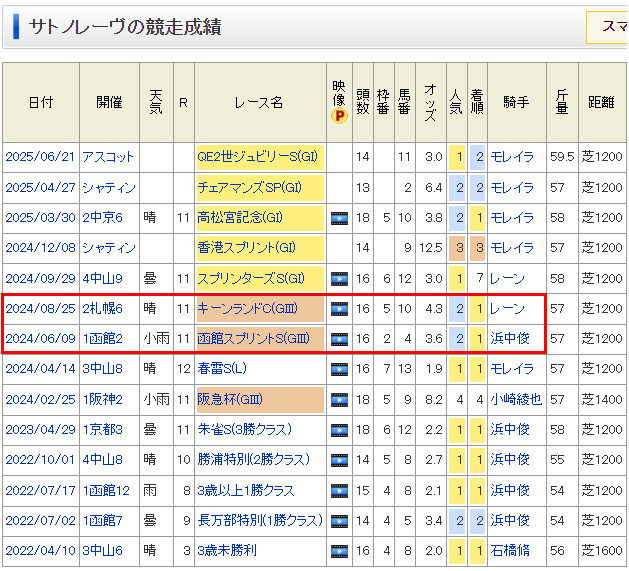This screenshot has height=571, width=629.
Task: Click the date 2025/04/27 link
Action: tap(40, 187)
